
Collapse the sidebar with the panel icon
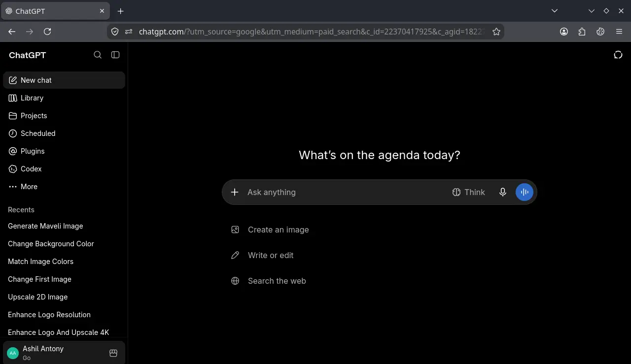tap(115, 55)
